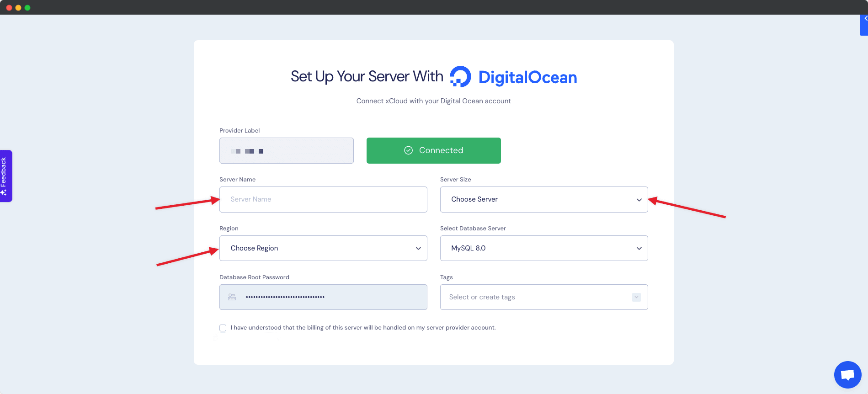The height and width of the screenshot is (394, 868).
Task: Click the billing understanding label text
Action: click(363, 328)
